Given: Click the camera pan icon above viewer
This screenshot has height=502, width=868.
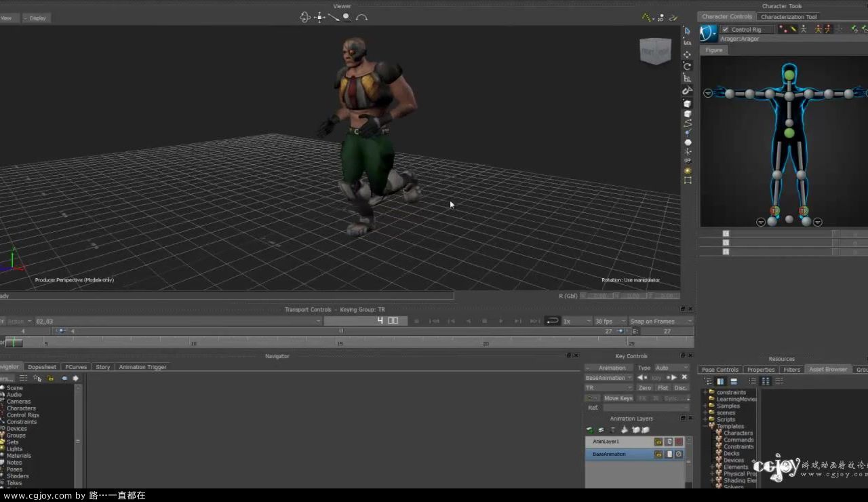Looking at the screenshot, I should (x=320, y=17).
